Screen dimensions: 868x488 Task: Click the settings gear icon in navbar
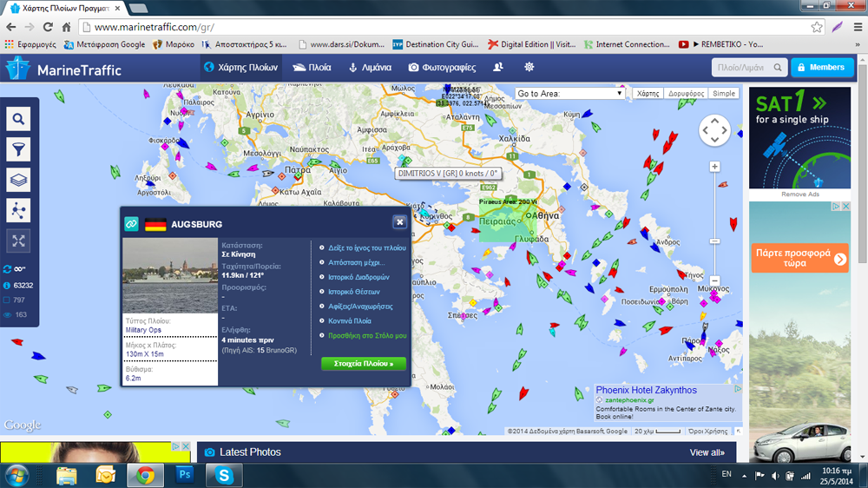pos(529,67)
